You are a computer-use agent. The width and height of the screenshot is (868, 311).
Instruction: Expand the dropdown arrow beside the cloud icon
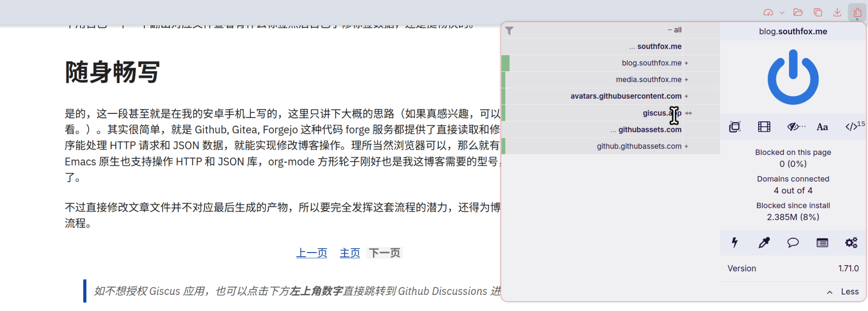coord(782,13)
